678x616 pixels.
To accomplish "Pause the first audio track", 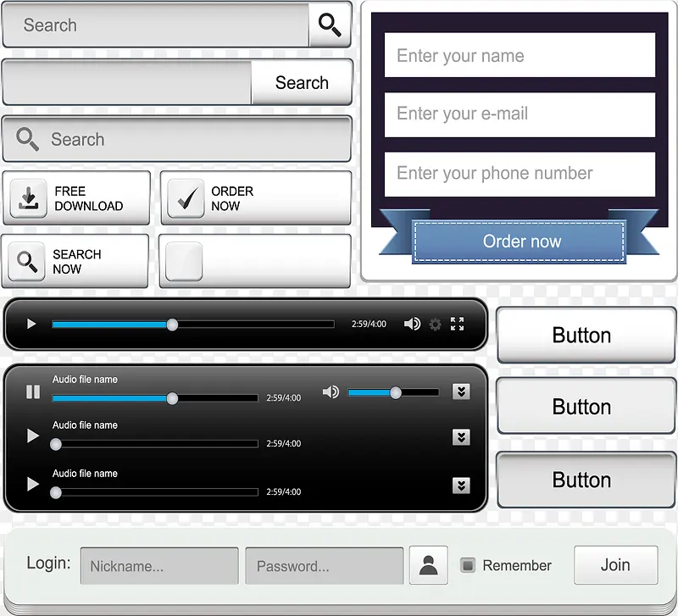I will 33,391.
